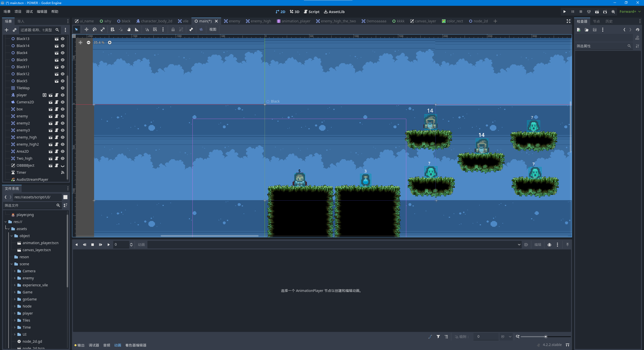Select the Move Mode tool icon

click(x=86, y=29)
